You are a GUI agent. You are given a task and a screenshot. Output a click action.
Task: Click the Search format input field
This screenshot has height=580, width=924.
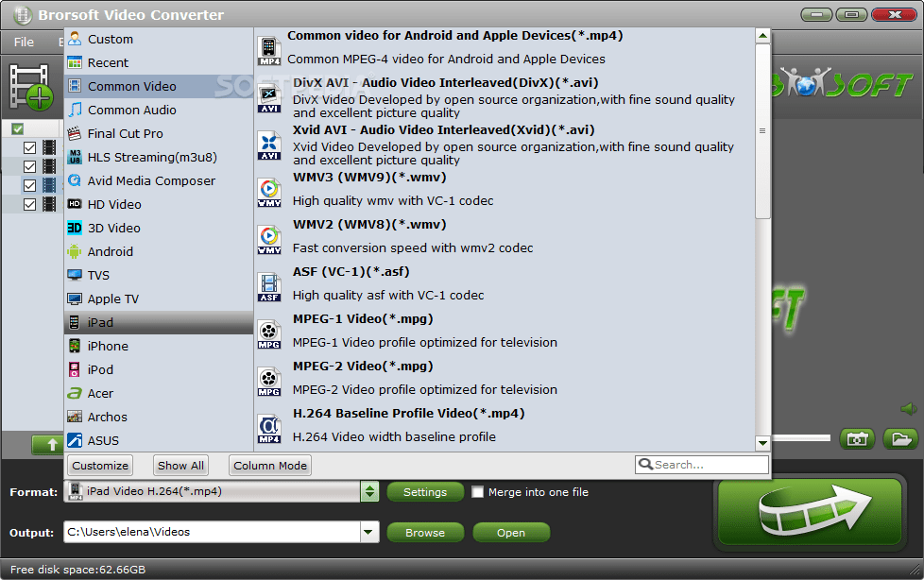[702, 465]
